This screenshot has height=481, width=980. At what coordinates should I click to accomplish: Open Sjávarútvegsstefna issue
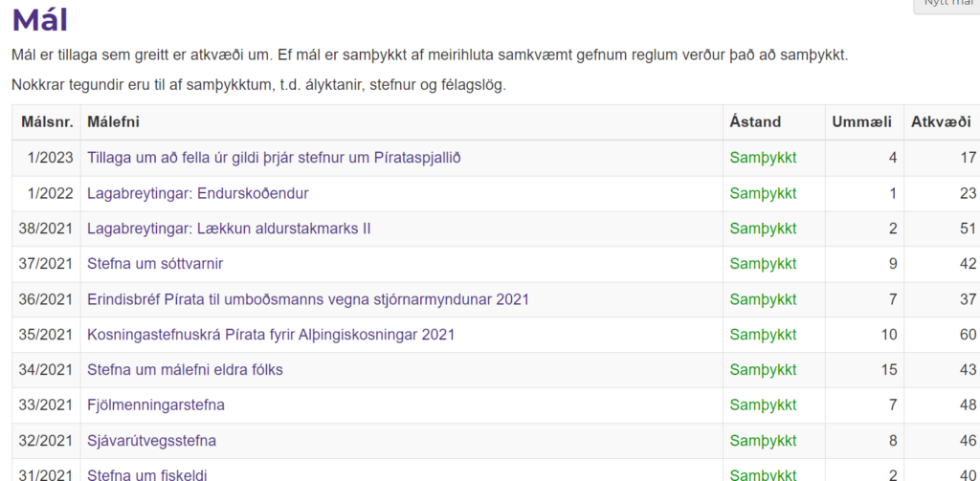point(151,441)
